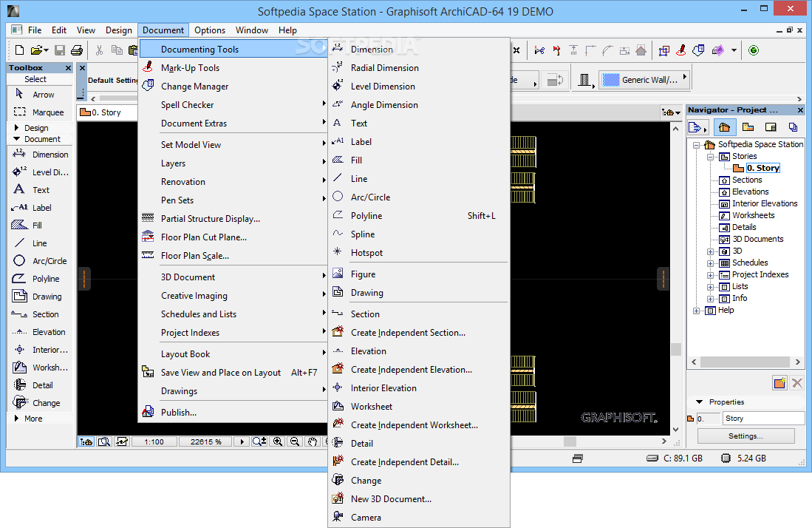Collapse the Properties section in Navigator

pyautogui.click(x=699, y=402)
